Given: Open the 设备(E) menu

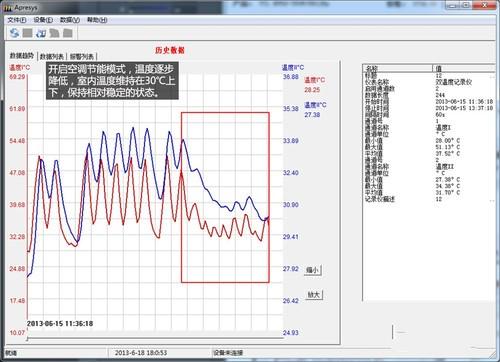Looking at the screenshot, I should pos(43,20).
